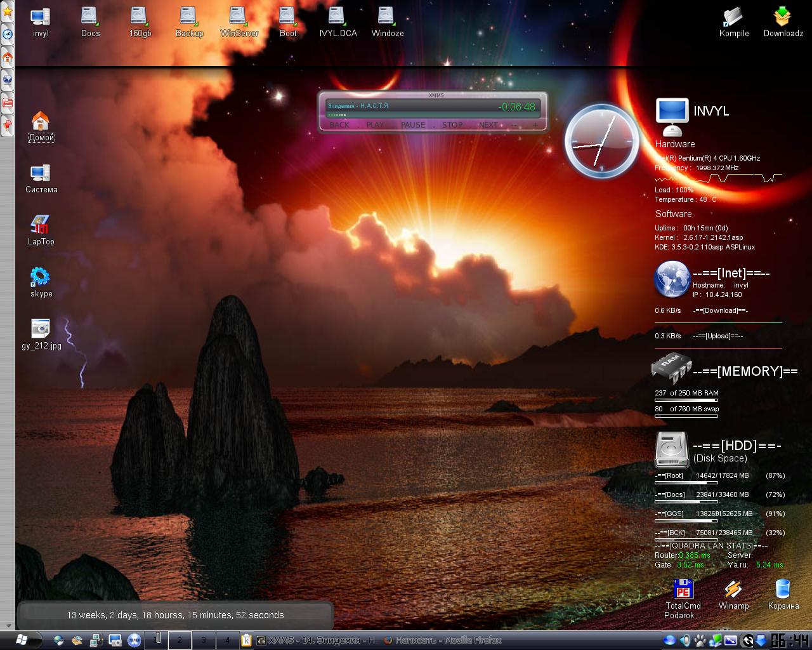
Task: Launch the LapTop desktop shortcut
Action: (x=41, y=230)
